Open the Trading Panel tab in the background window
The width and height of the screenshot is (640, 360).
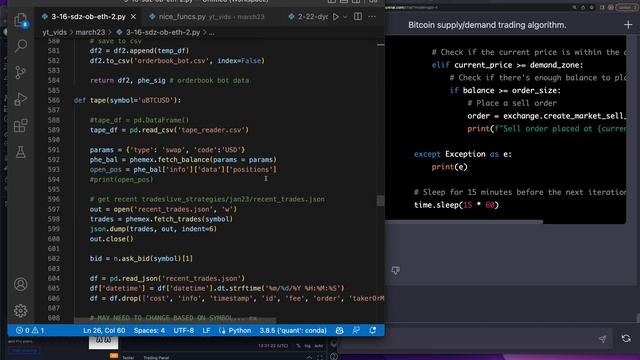[x=156, y=358]
